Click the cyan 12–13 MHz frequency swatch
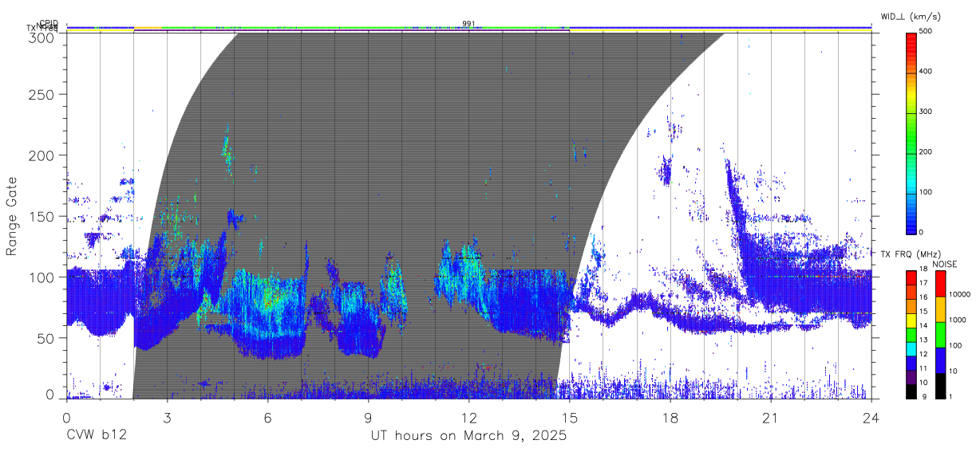The image size is (980, 452). [x=911, y=349]
